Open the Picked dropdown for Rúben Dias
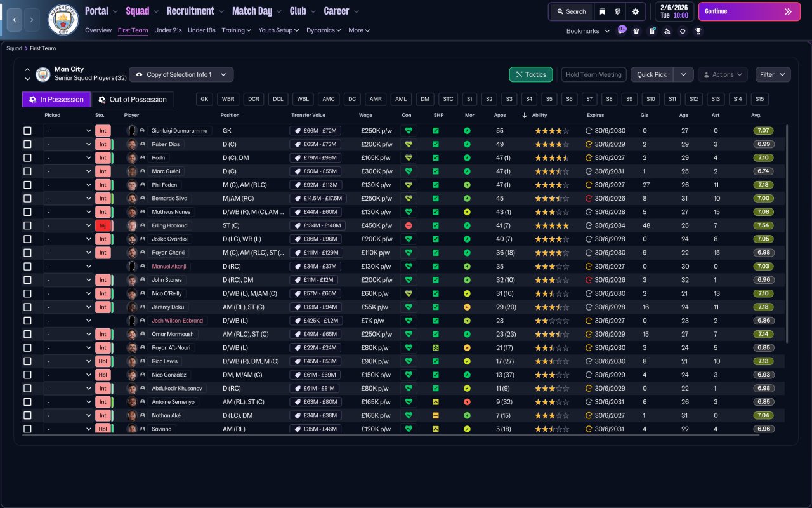Image resolution: width=812 pixels, height=508 pixels. pos(68,144)
